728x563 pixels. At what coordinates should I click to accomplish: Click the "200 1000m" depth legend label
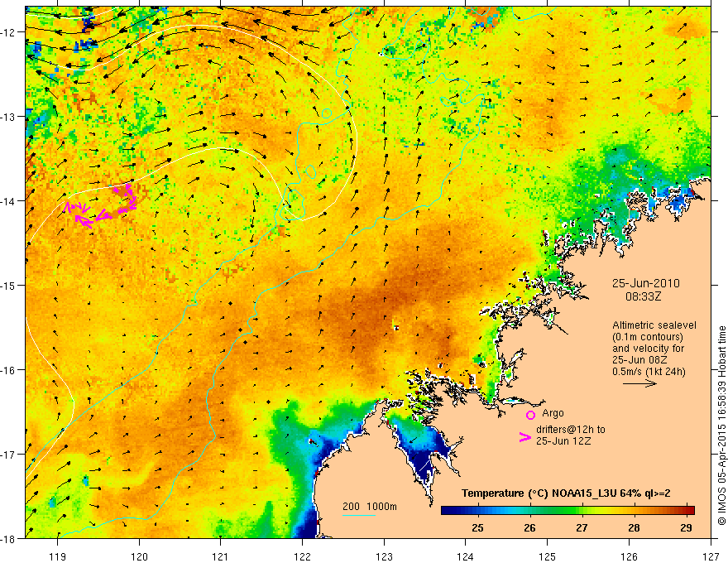click(370, 507)
